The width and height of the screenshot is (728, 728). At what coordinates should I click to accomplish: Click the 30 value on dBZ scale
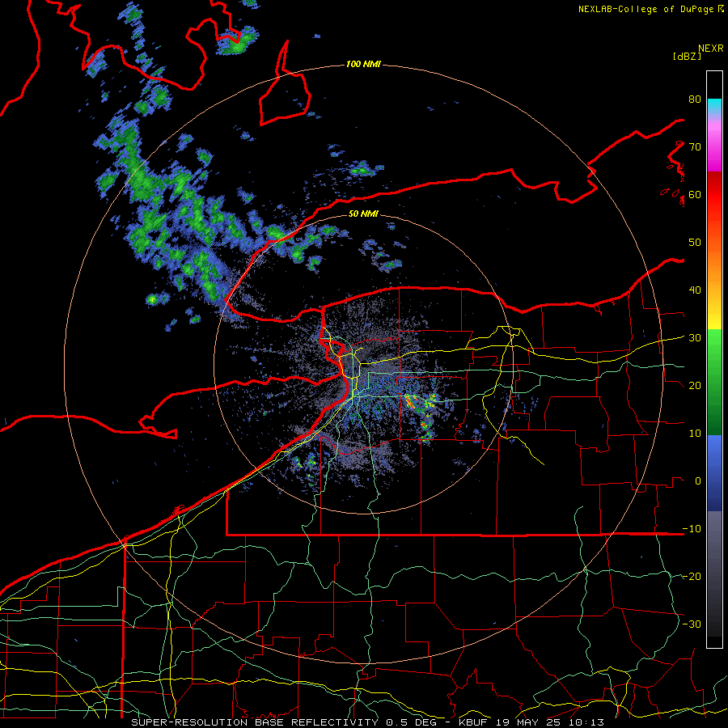[x=695, y=338]
